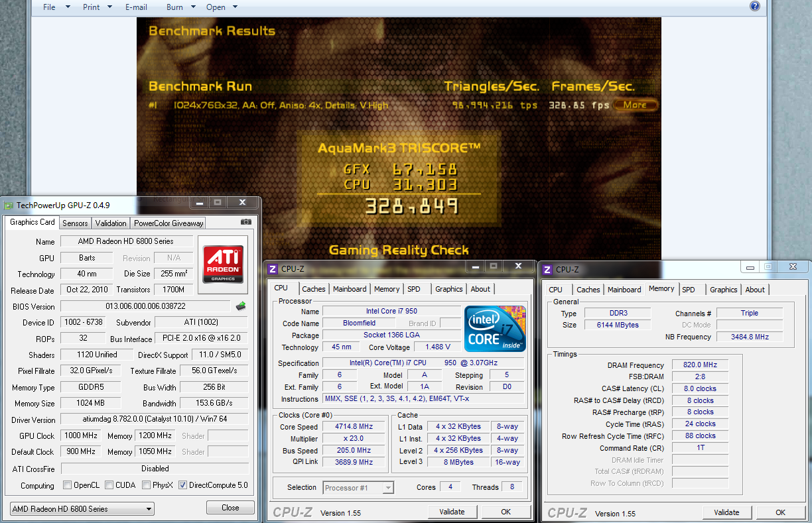Click the Command Rate 1T value
Viewport: 812px width, 523px height.
point(700,448)
